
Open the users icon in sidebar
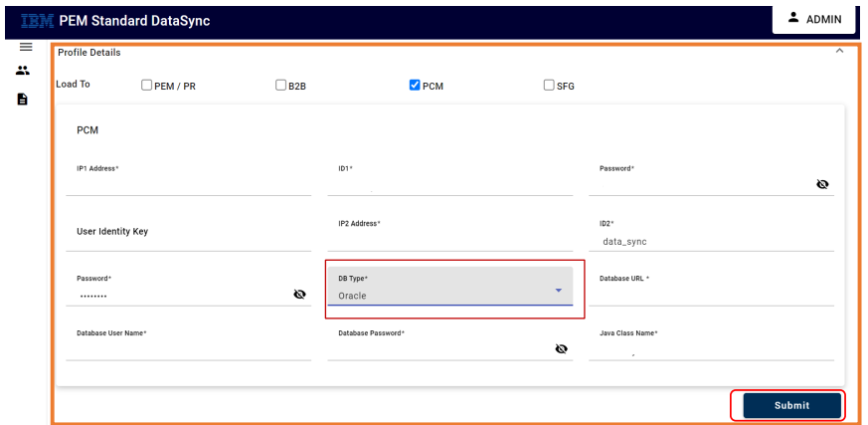coord(23,71)
